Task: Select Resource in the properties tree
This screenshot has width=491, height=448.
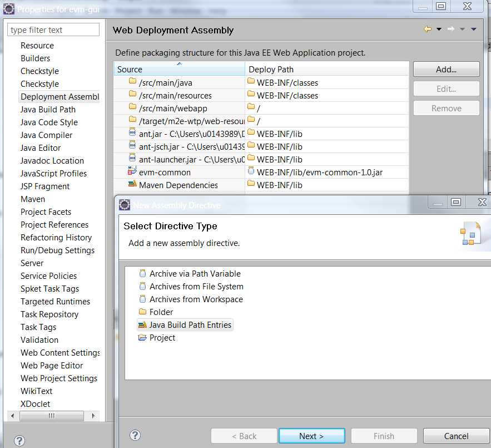Action: [37, 46]
